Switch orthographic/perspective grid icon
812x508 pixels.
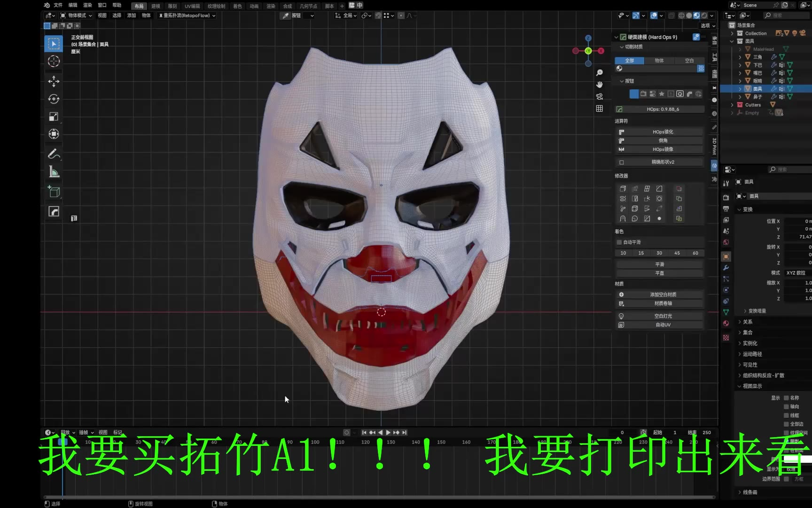pyautogui.click(x=600, y=109)
